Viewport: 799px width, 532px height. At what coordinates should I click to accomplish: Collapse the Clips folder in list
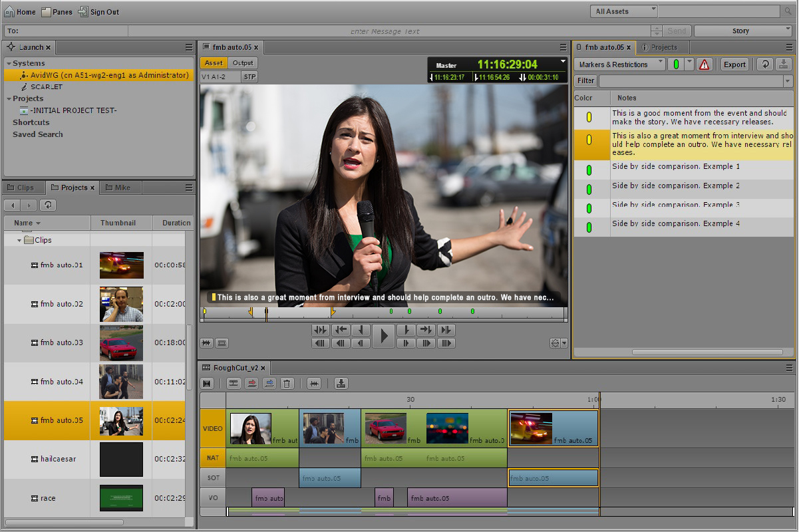click(x=19, y=240)
